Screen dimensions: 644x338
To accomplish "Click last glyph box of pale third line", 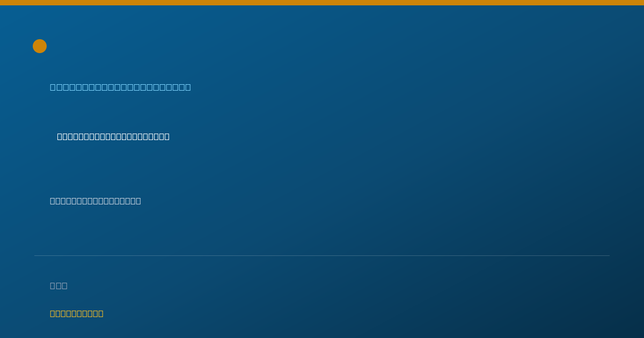I will point(138,201).
